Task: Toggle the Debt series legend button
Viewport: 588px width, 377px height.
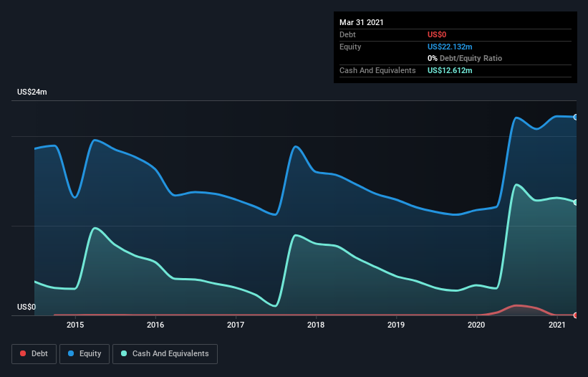Action: tap(34, 354)
